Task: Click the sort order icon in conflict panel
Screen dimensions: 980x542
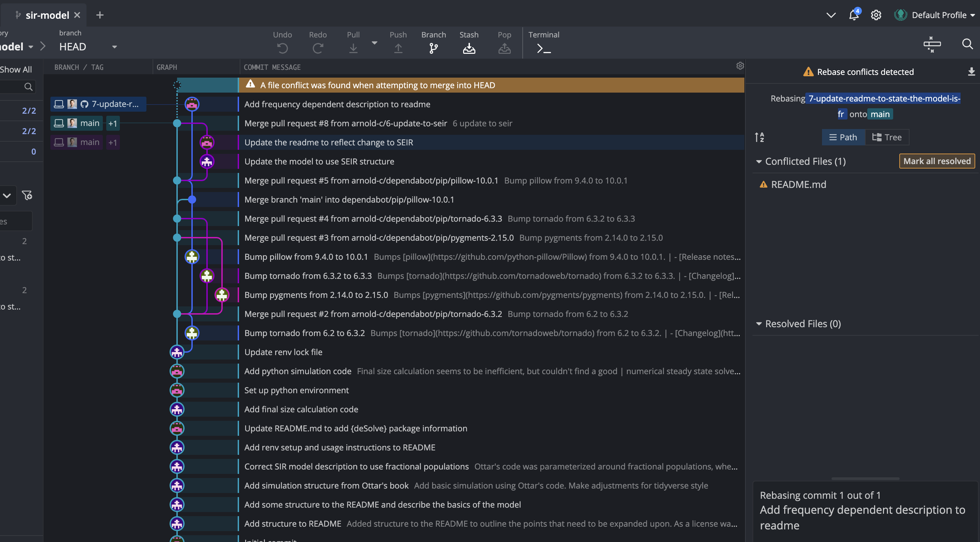Action: [759, 137]
